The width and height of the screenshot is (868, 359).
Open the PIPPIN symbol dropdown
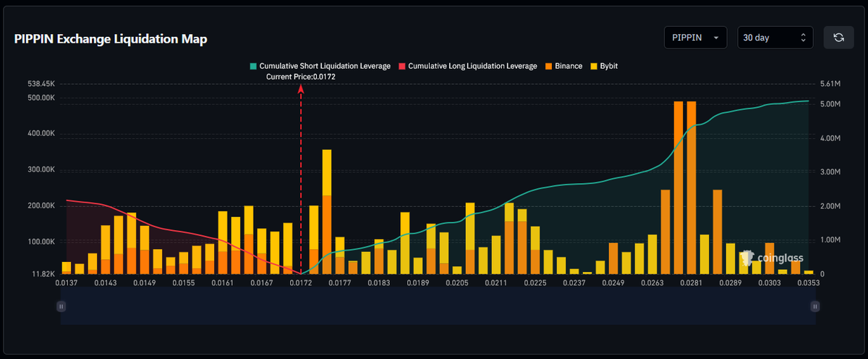(x=696, y=38)
